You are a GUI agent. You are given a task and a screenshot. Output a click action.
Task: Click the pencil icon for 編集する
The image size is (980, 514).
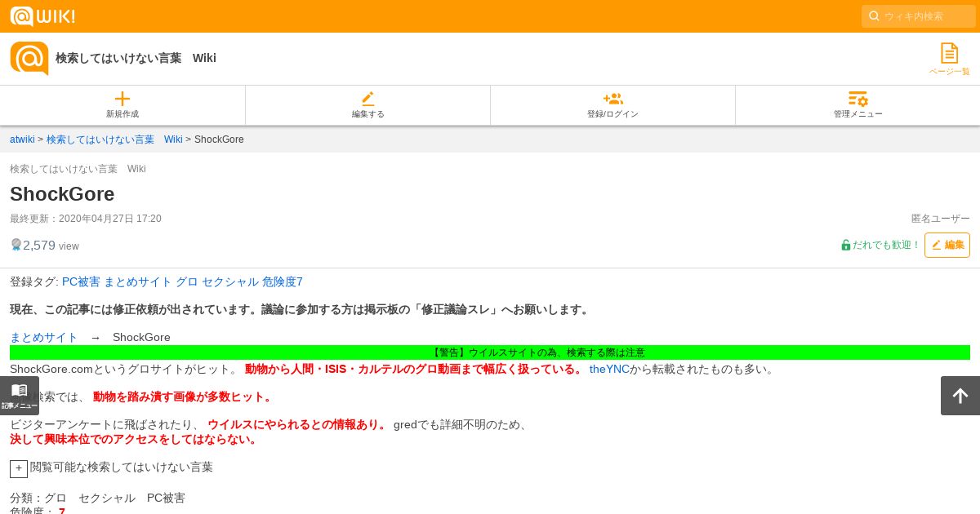pos(367,99)
